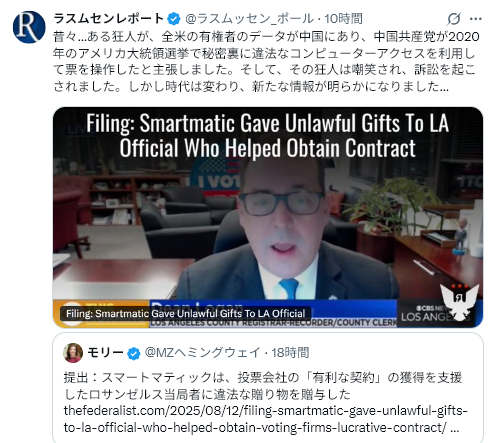Screen dimensions: 497x443
Task: Click the CBS News Los Angeles logo on the image
Action: [422, 313]
